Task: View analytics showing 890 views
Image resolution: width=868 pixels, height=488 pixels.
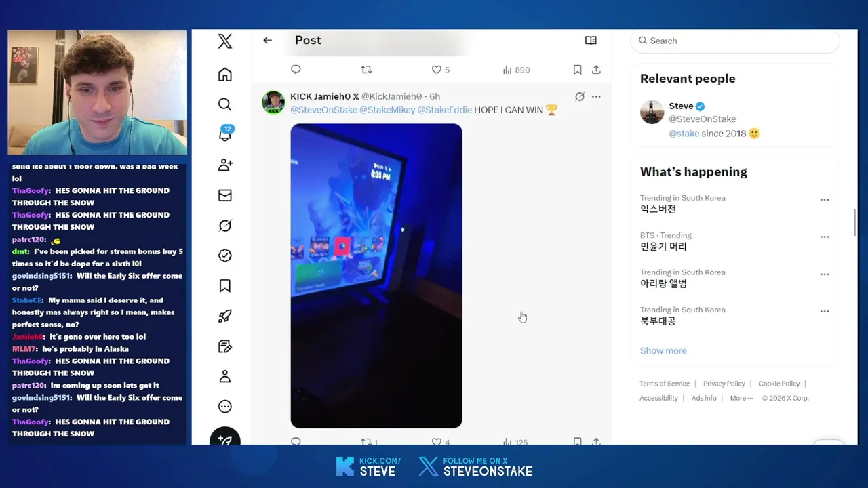Action: point(516,70)
